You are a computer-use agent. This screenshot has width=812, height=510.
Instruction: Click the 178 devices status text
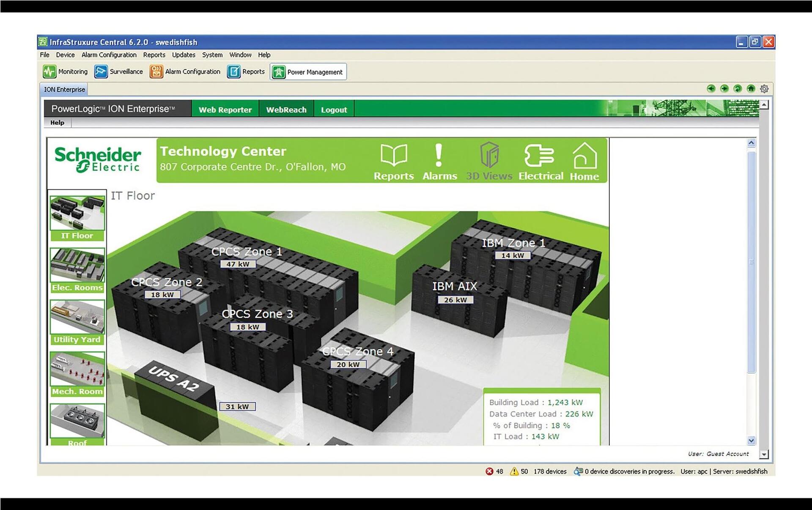pos(550,471)
